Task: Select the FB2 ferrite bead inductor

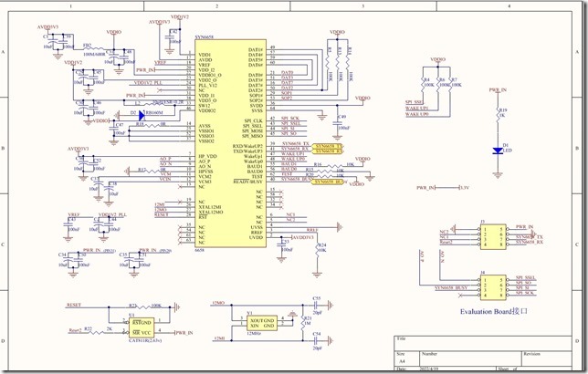Action: 94,49
